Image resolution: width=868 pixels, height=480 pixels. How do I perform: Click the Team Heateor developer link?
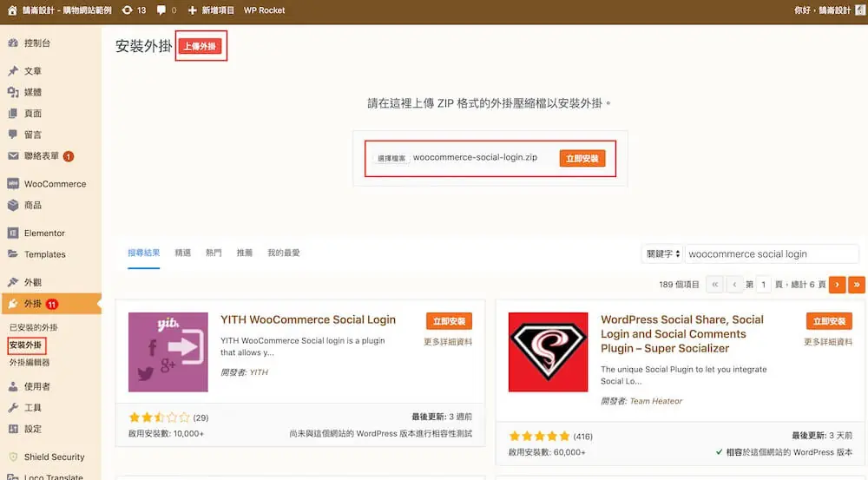(656, 401)
